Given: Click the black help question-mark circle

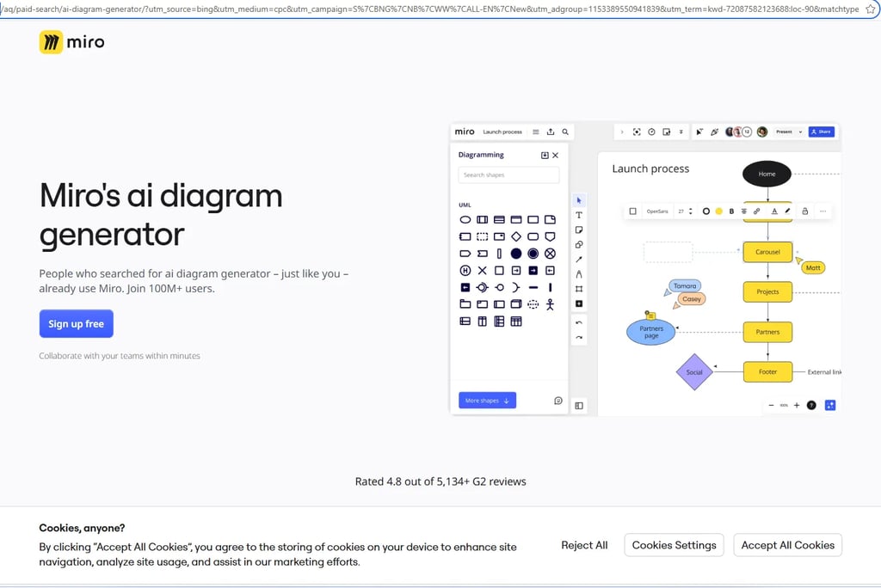Looking at the screenshot, I should 811,406.
